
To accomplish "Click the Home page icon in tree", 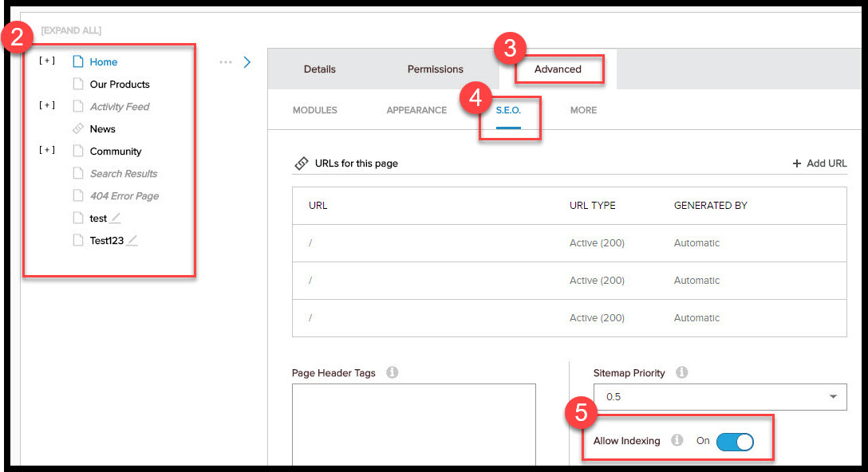I will pyautogui.click(x=78, y=61).
